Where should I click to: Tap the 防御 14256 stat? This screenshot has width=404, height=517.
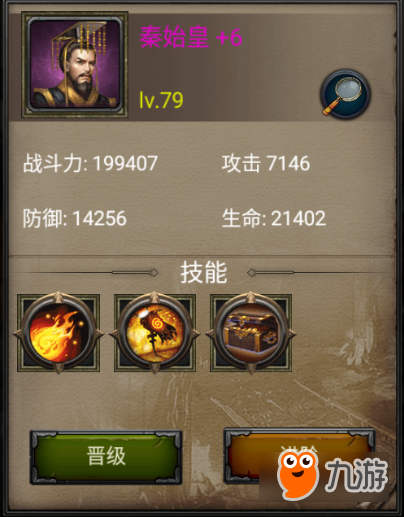75,219
